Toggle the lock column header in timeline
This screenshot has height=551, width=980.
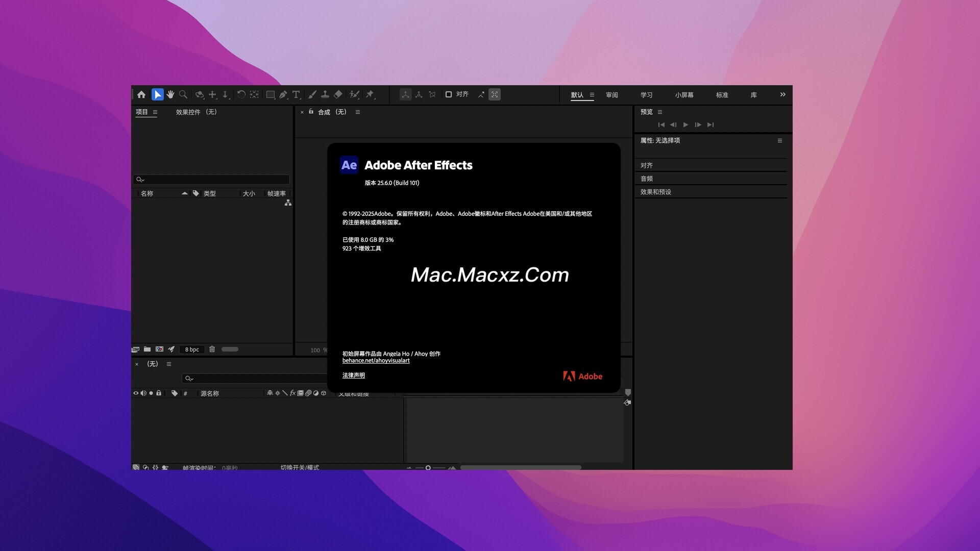pyautogui.click(x=159, y=393)
